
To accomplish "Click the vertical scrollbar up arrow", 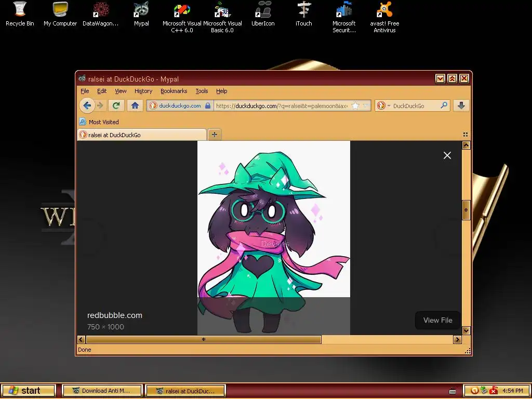I will click(x=466, y=145).
